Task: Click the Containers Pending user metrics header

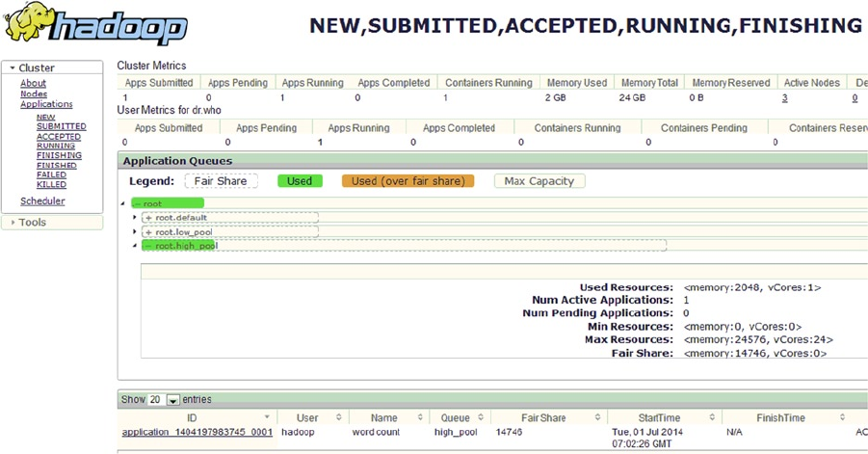Action: coord(703,128)
